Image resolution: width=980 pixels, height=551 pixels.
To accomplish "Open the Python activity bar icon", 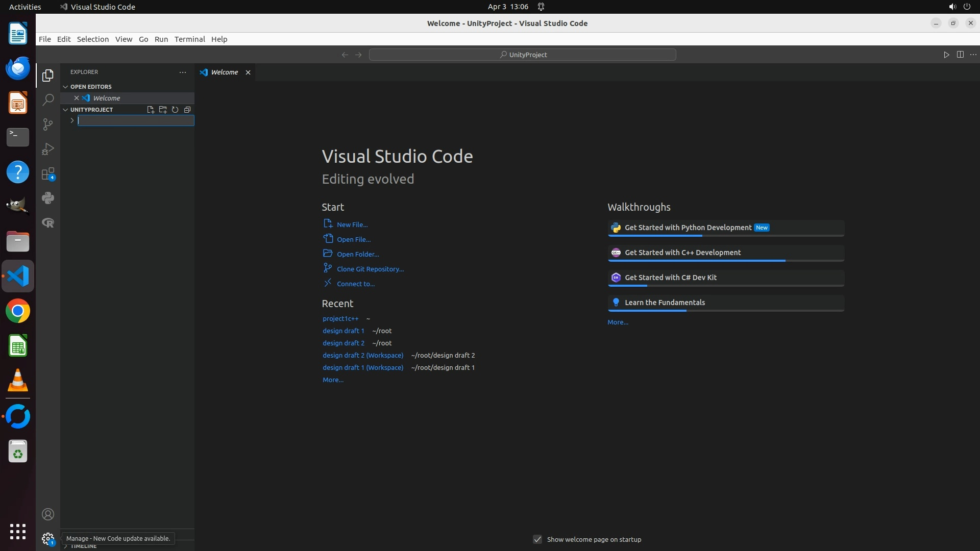I will [48, 198].
